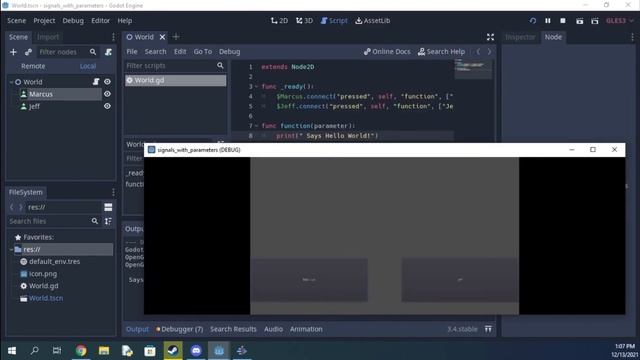Open the script icon beside World node
The image size is (640, 360).
coord(96,82)
